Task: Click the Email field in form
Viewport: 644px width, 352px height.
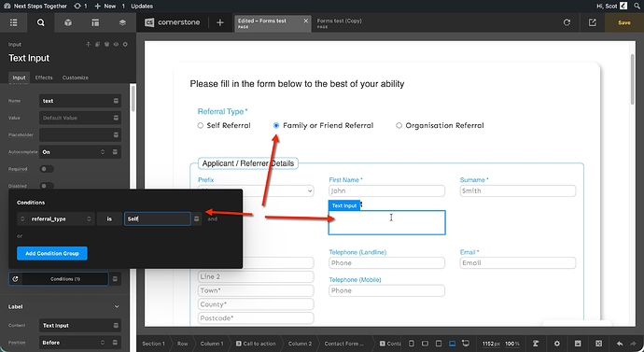Action: (517, 263)
